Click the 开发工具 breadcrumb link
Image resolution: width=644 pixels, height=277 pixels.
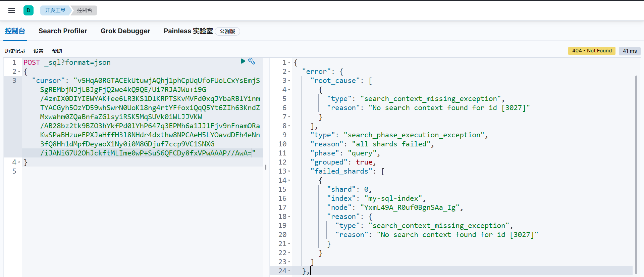click(x=55, y=10)
